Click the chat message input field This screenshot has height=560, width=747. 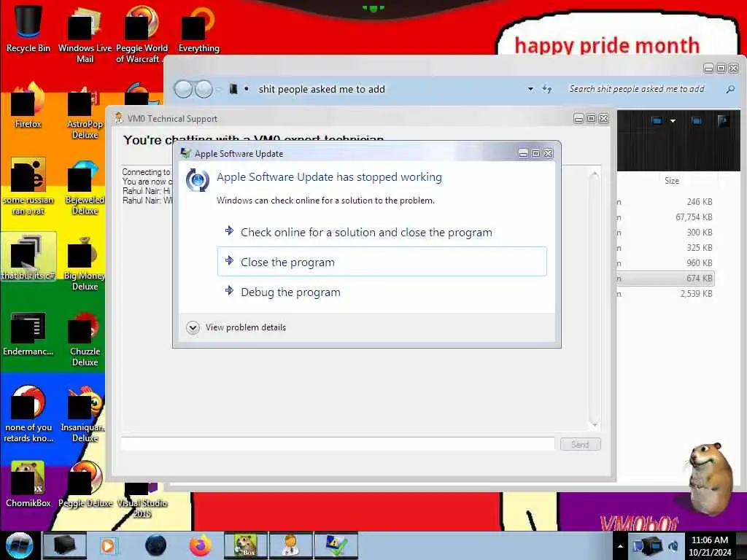pos(338,444)
